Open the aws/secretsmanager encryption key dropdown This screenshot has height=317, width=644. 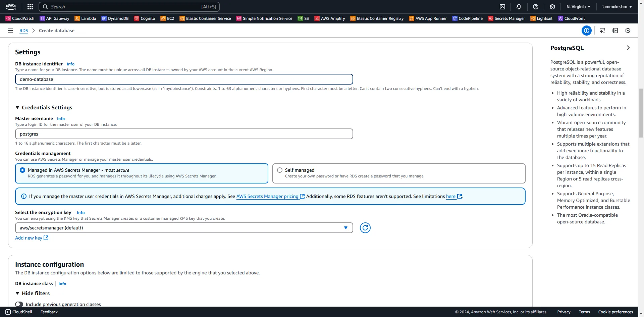[x=184, y=228]
